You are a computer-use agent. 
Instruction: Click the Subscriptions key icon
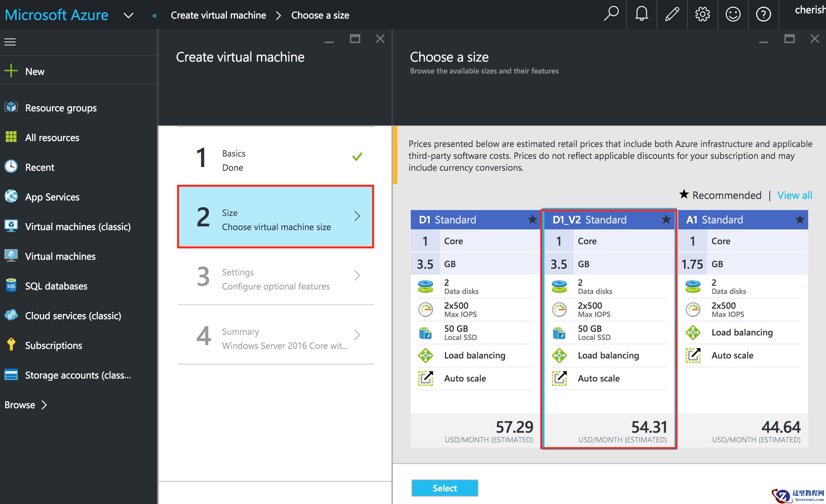click(x=11, y=345)
